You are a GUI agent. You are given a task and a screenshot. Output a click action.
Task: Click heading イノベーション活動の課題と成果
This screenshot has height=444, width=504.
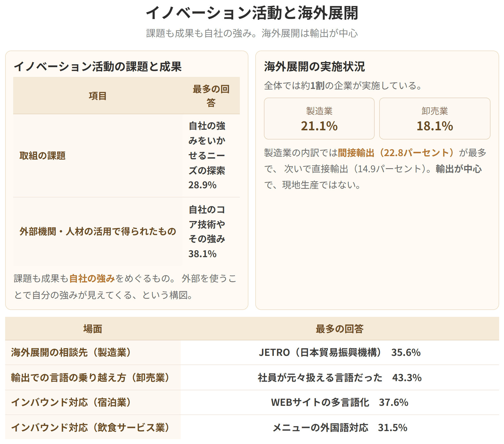(98, 67)
